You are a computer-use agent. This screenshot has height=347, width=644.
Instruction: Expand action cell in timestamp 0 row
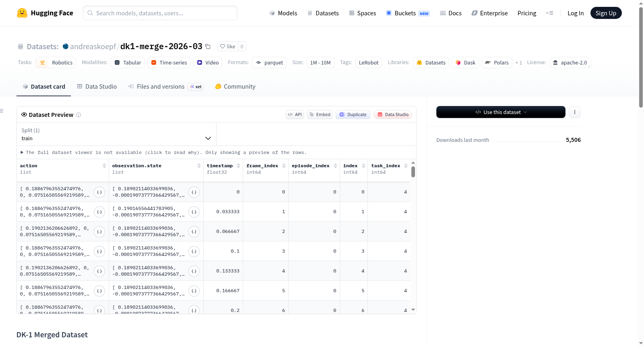click(99, 192)
